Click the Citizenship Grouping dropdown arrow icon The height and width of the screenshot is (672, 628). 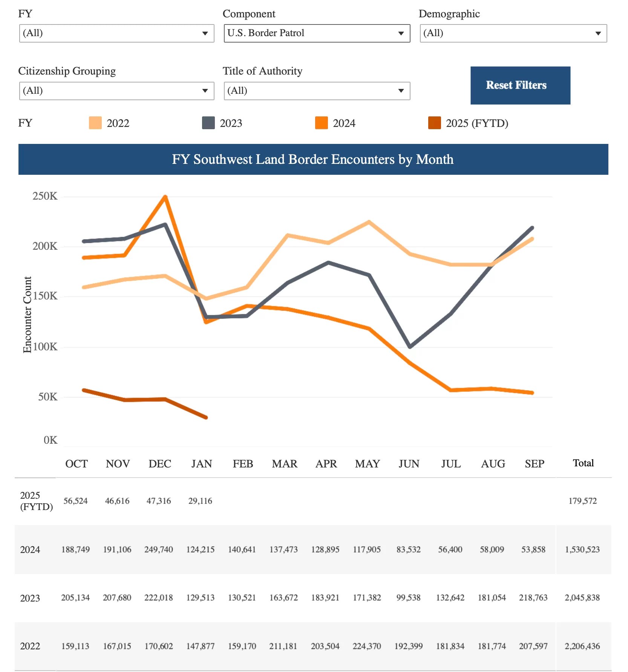205,90
